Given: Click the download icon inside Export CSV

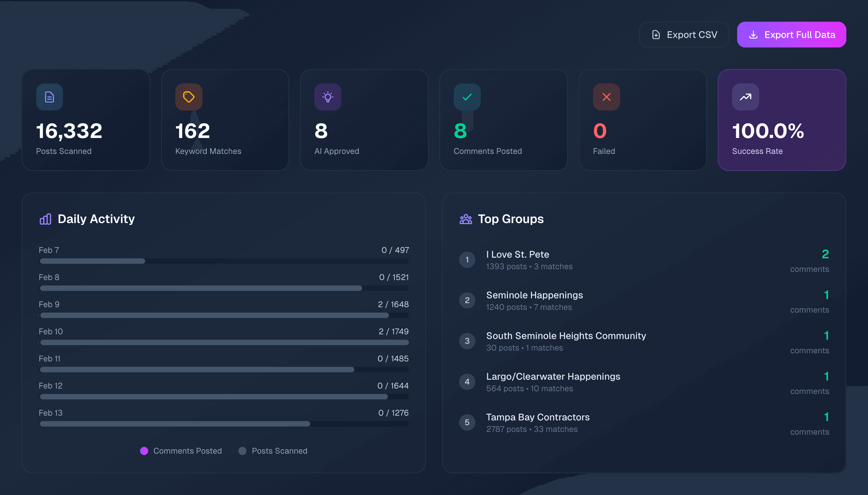Looking at the screenshot, I should [656, 34].
